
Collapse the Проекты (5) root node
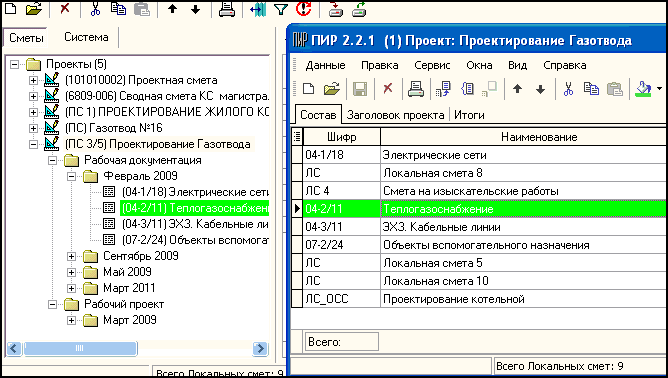tap(14, 64)
